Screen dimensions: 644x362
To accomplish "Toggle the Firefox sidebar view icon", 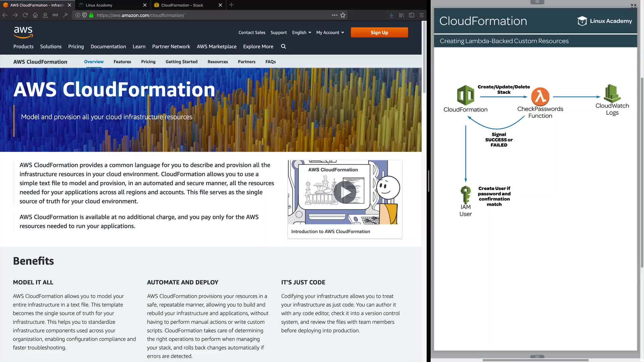I will [x=412, y=15].
